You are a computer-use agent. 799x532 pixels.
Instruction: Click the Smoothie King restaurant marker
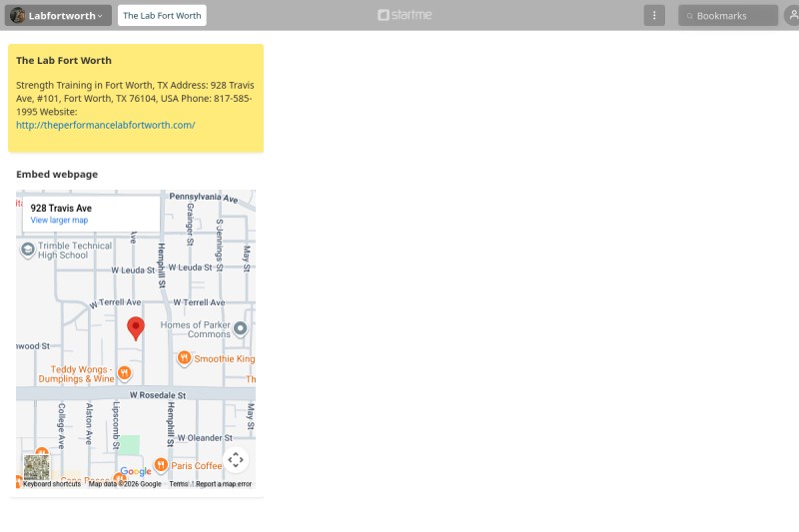point(184,358)
